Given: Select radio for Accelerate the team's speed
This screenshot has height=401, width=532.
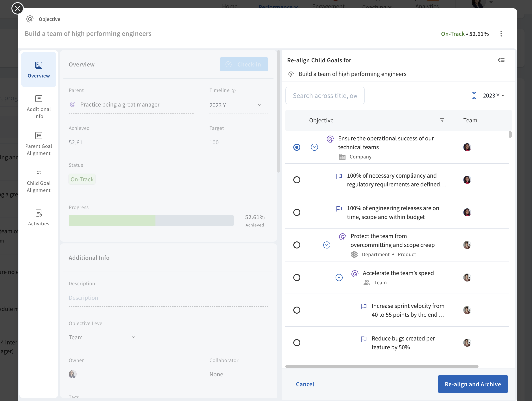Looking at the screenshot, I should pyautogui.click(x=297, y=278).
